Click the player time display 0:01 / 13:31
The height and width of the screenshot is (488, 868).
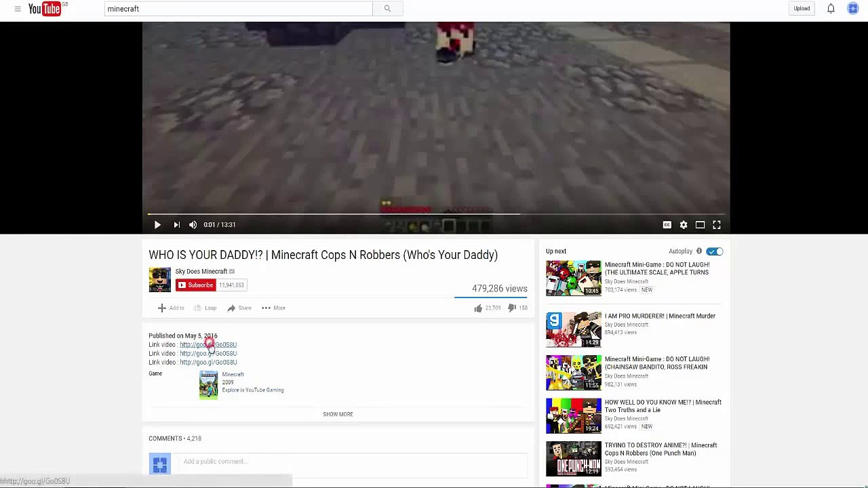pos(220,225)
